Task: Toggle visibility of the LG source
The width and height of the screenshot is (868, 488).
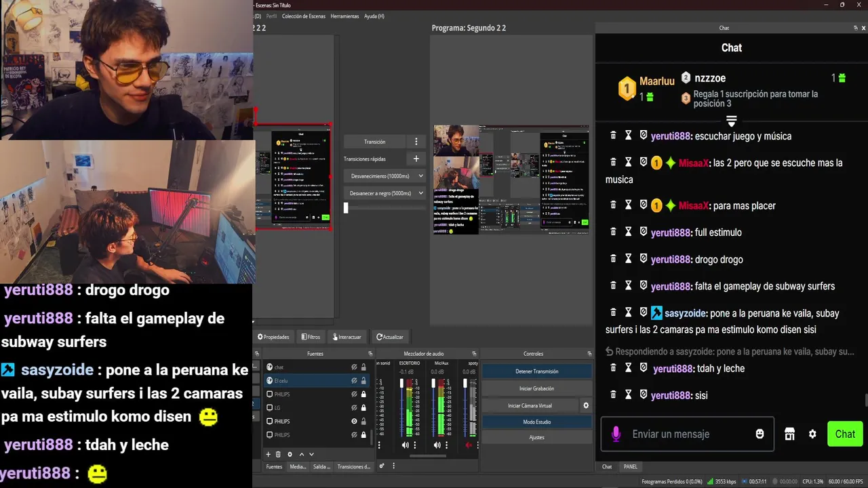Action: click(354, 407)
